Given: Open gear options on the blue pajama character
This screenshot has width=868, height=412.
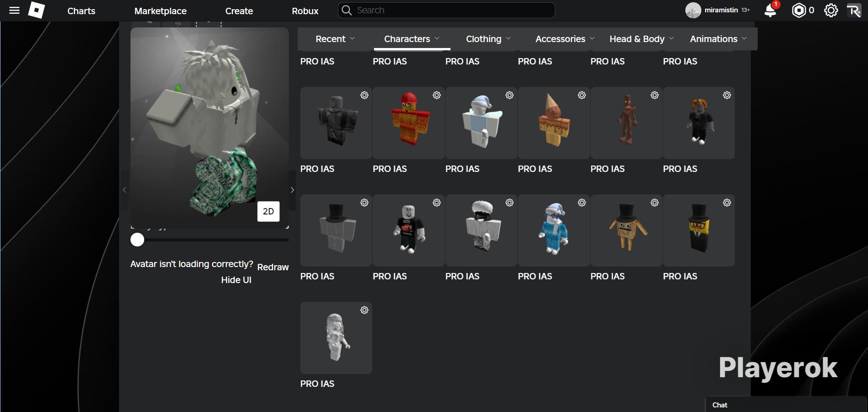Looking at the screenshot, I should [582, 203].
